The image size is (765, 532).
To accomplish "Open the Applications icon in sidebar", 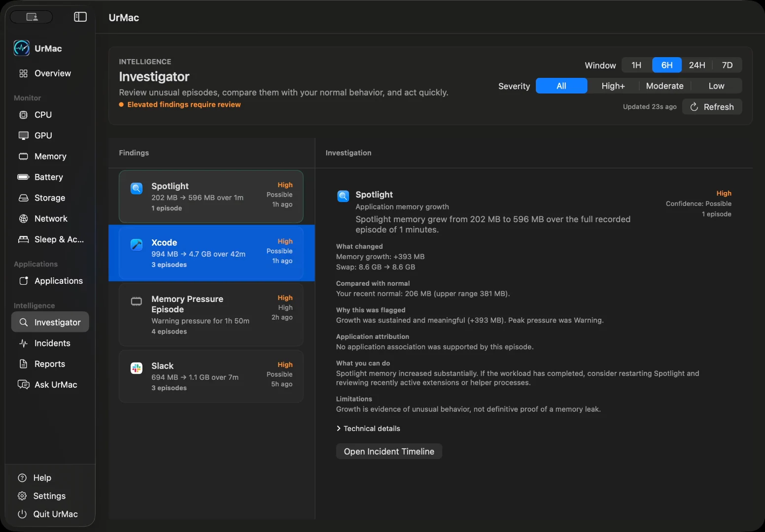I will pyautogui.click(x=23, y=281).
